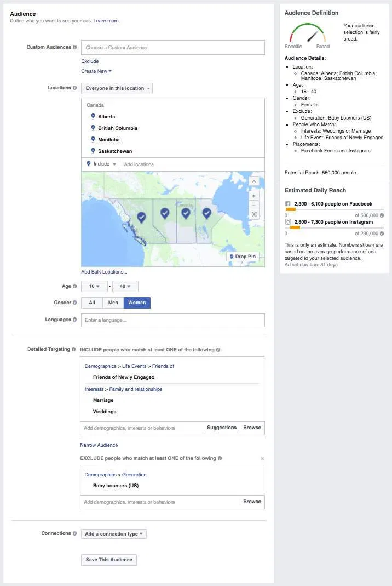The width and height of the screenshot is (392, 586).
Task: Open the minimum age dropdown showing 16
Action: click(x=94, y=286)
